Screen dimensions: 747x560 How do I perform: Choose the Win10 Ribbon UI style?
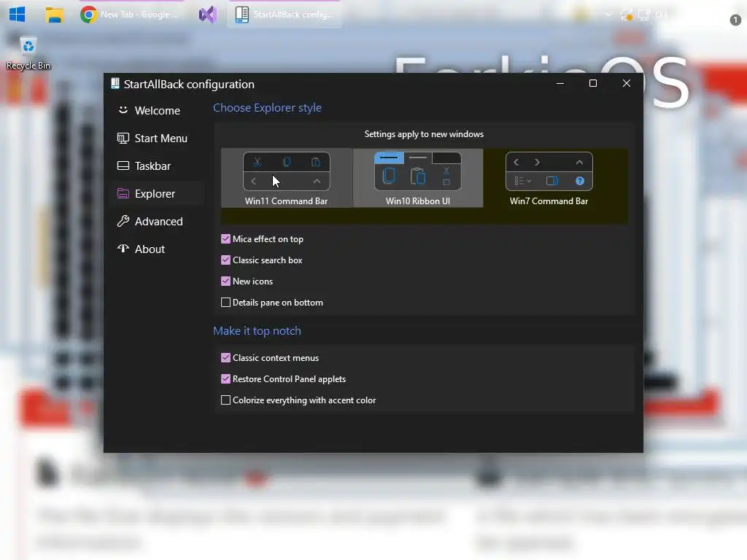418,178
